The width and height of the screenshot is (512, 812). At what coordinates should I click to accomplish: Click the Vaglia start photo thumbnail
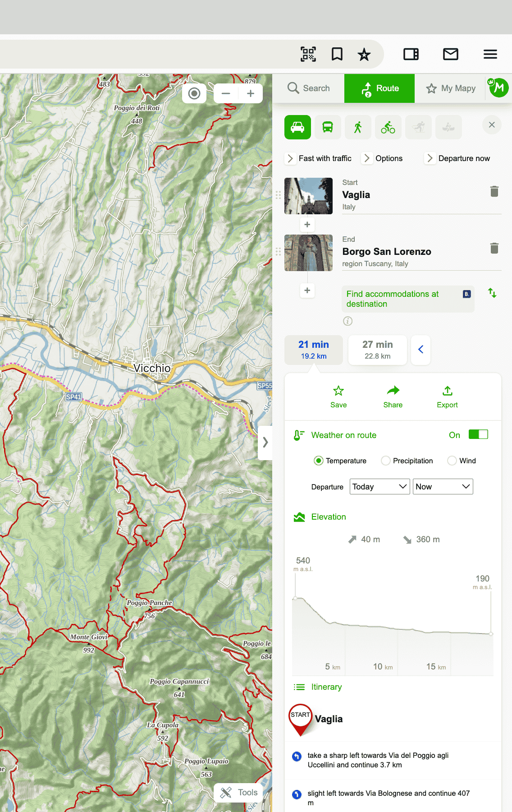[308, 196]
